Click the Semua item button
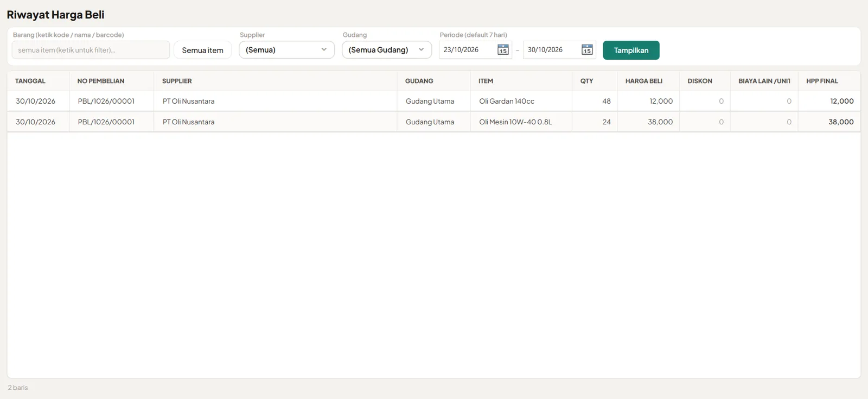 pos(202,50)
